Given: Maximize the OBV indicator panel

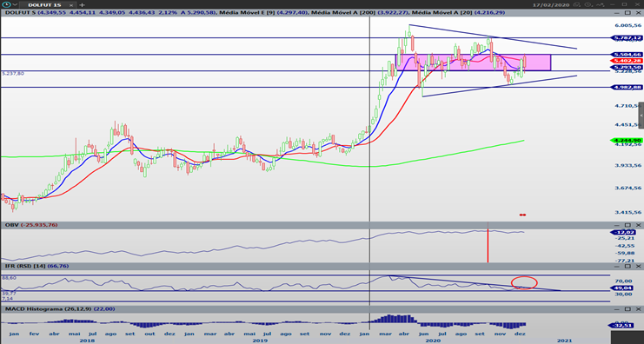Looking at the screenshot, I should coord(627,225).
